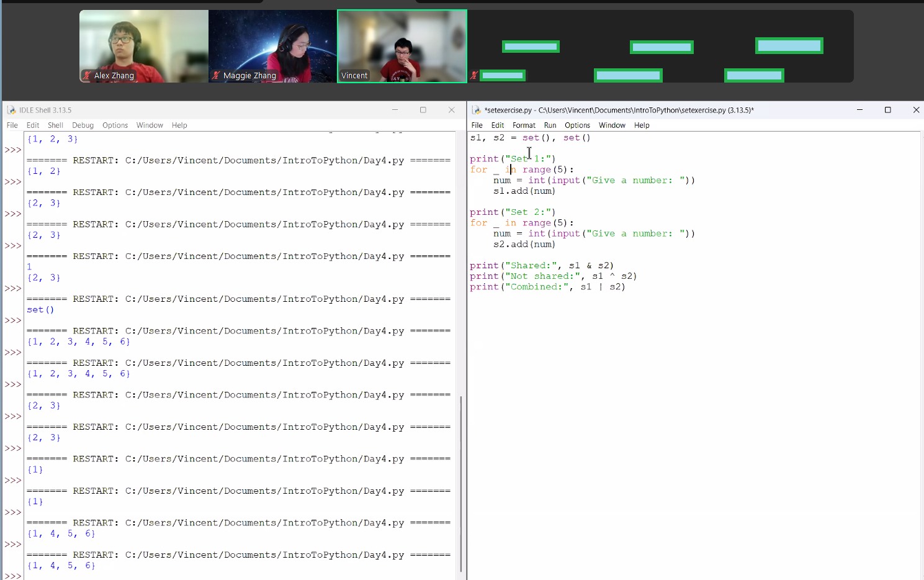Click the 's2.add(num)' line
This screenshot has width=924, height=580.
tap(524, 245)
